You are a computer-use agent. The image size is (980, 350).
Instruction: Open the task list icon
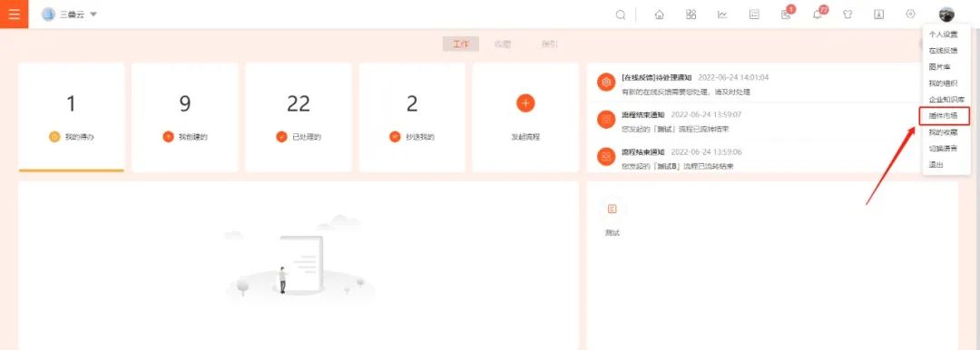pos(754,15)
